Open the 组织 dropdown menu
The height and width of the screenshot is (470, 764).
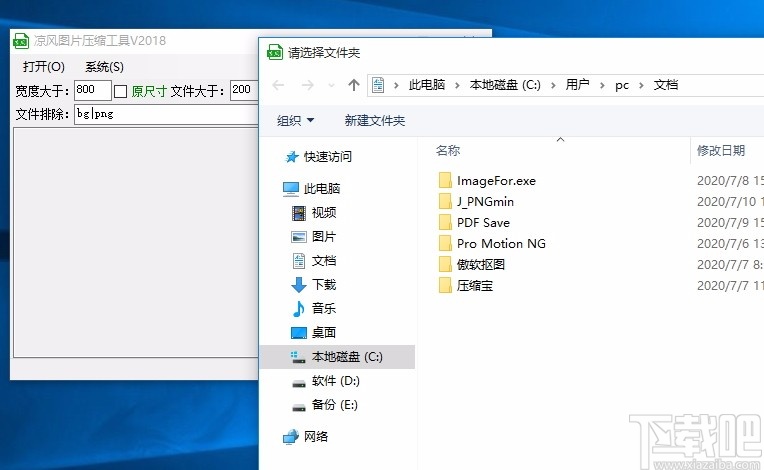[295, 121]
